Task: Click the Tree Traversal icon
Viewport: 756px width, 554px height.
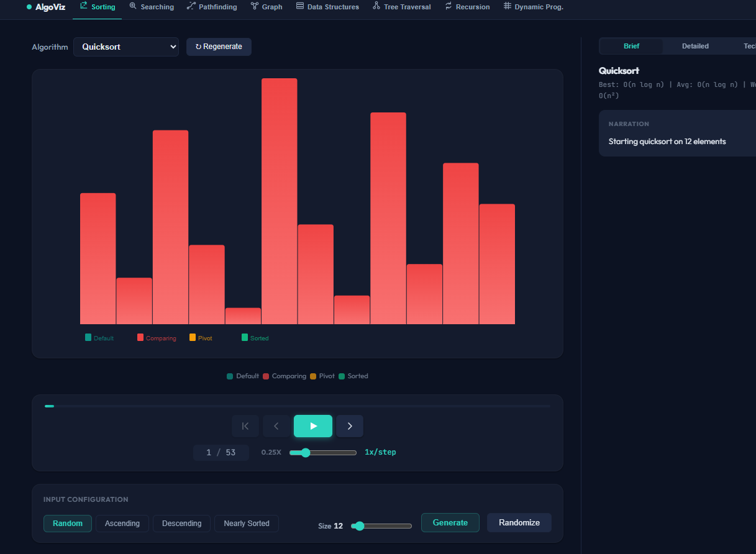Action: (x=376, y=6)
